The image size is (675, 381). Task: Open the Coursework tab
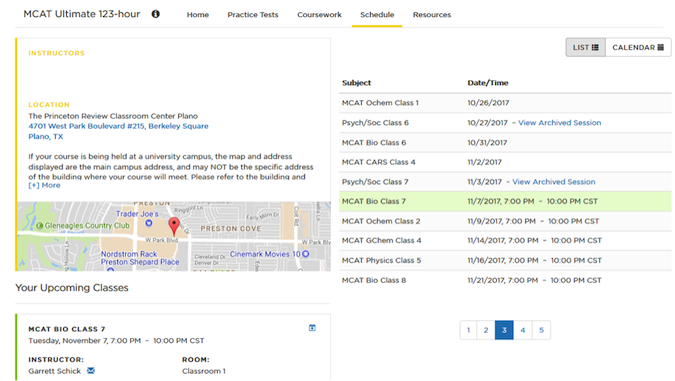319,15
